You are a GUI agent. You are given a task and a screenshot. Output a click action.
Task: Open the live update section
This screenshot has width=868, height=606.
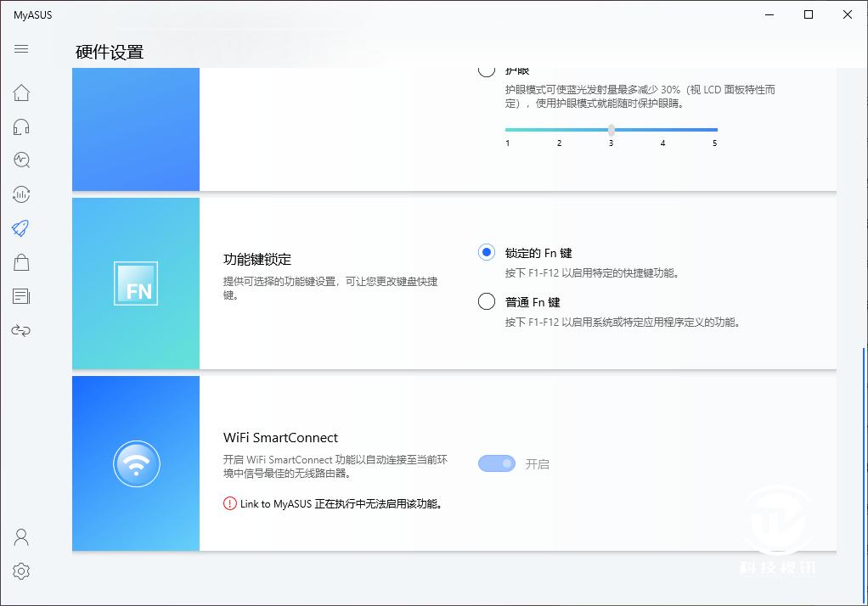click(21, 194)
